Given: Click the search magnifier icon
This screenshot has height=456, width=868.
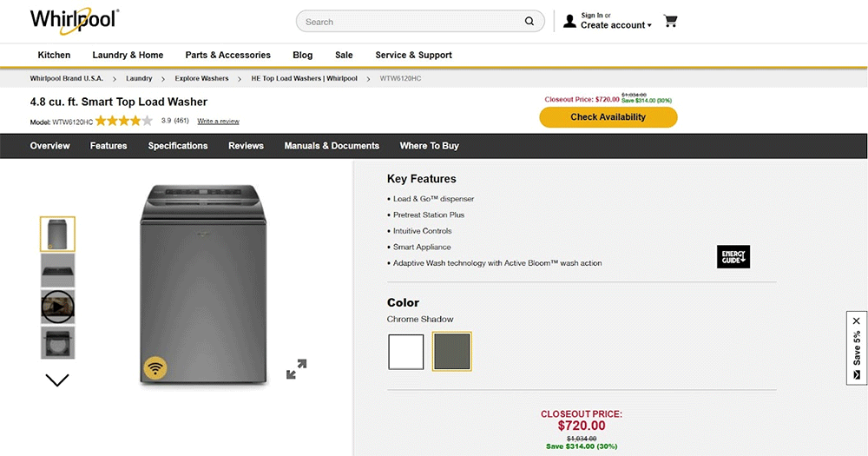Looking at the screenshot, I should pyautogui.click(x=529, y=22).
